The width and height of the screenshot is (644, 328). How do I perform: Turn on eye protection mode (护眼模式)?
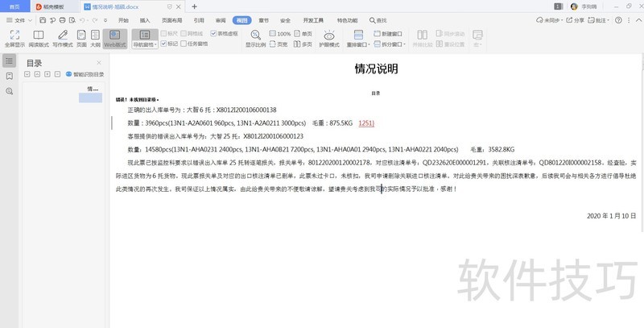[x=329, y=39]
